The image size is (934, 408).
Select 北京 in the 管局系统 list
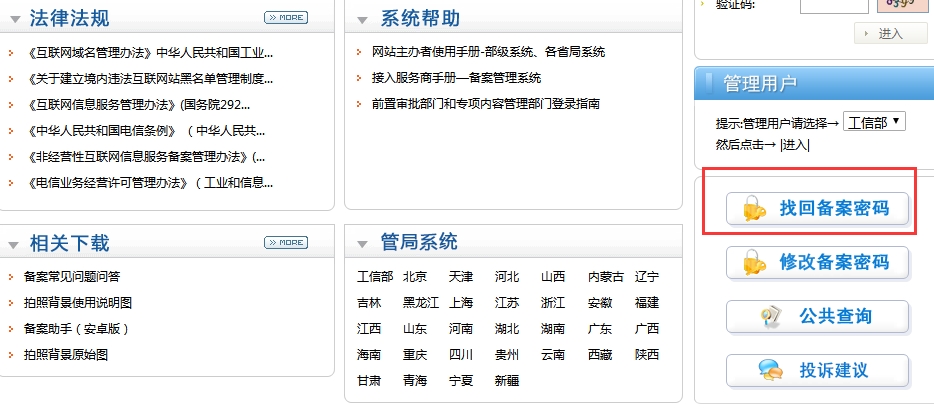[415, 276]
